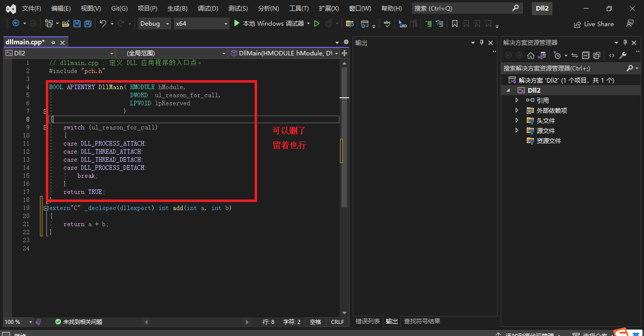
Task: Click the navigate backward arrow icon
Action: [16, 23]
